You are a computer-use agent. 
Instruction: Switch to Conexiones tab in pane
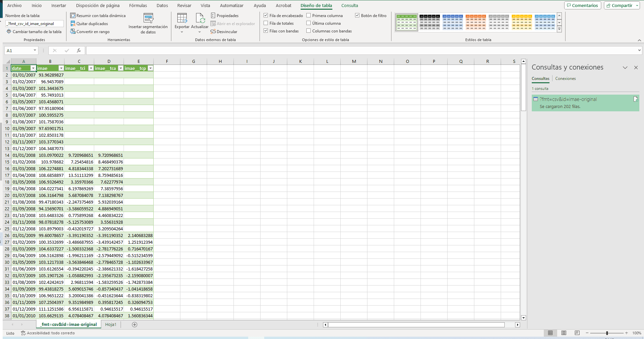[566, 79]
